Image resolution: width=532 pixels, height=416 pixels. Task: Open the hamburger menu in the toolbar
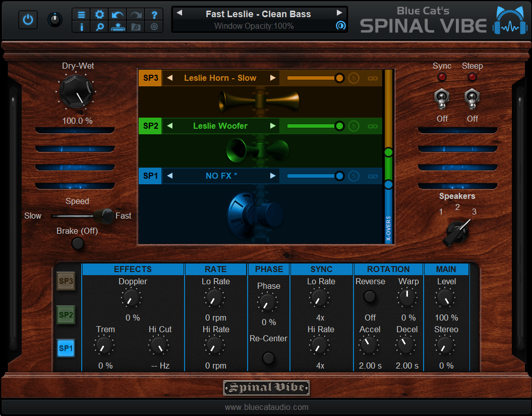click(81, 15)
